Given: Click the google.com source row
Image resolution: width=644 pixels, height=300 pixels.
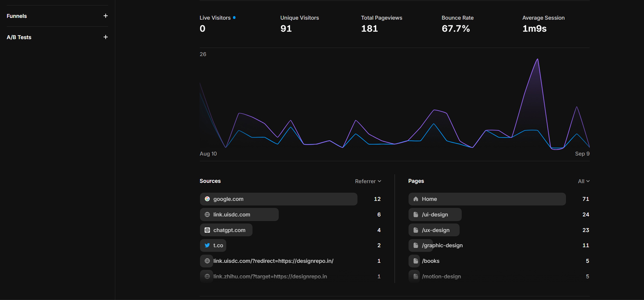Looking at the screenshot, I should [x=278, y=199].
